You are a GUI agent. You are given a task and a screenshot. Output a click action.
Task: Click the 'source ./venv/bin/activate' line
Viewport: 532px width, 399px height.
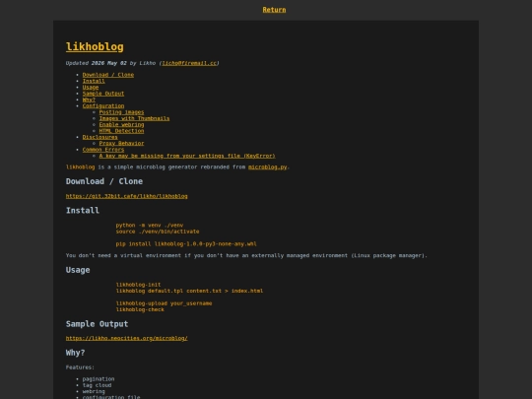coord(158,232)
